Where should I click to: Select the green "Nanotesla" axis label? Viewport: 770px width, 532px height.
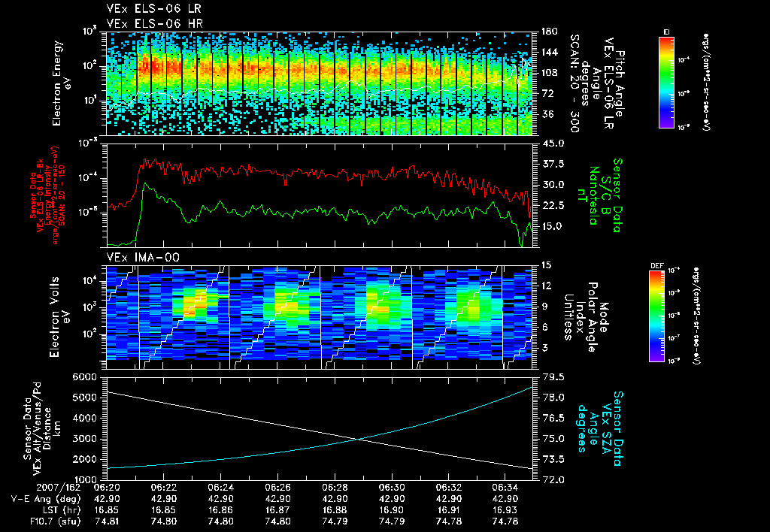click(594, 195)
